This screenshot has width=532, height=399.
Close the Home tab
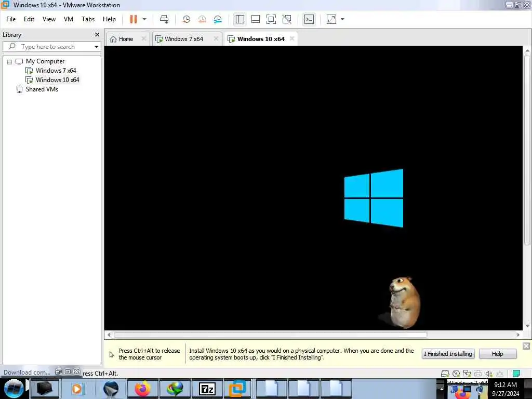click(x=144, y=38)
